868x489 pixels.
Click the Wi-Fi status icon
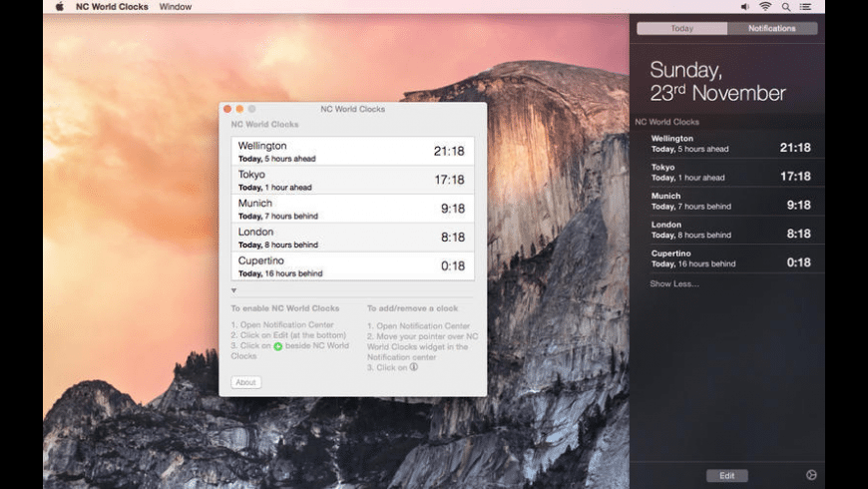pyautogui.click(x=765, y=7)
